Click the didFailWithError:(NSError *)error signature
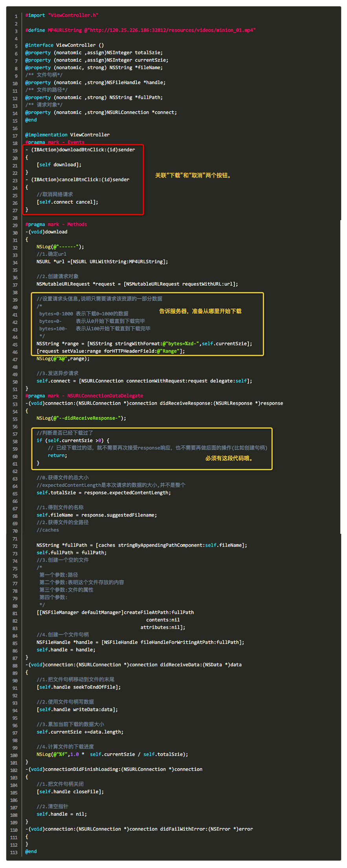The height and width of the screenshot is (868, 347). [139, 829]
